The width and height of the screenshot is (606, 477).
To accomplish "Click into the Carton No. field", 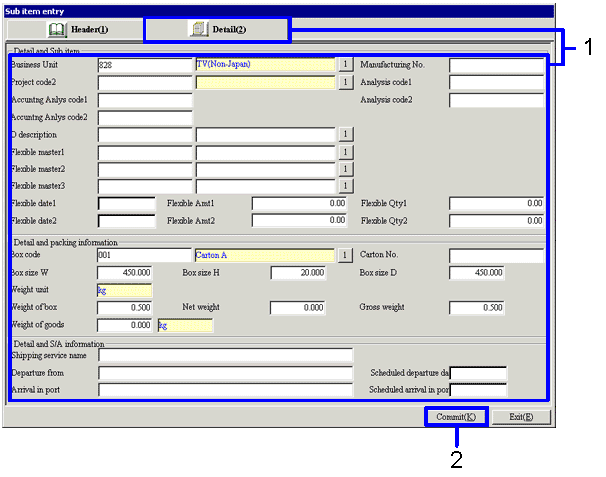I will (x=496, y=255).
